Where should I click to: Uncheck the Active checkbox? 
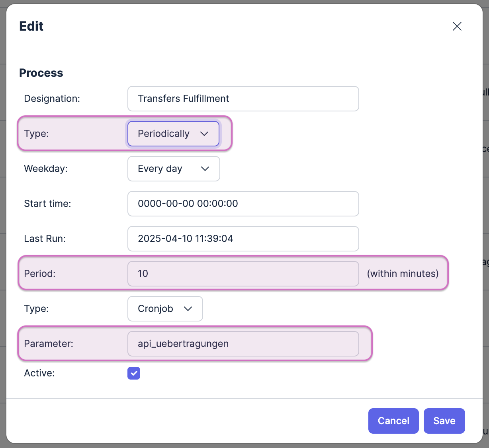coord(134,373)
